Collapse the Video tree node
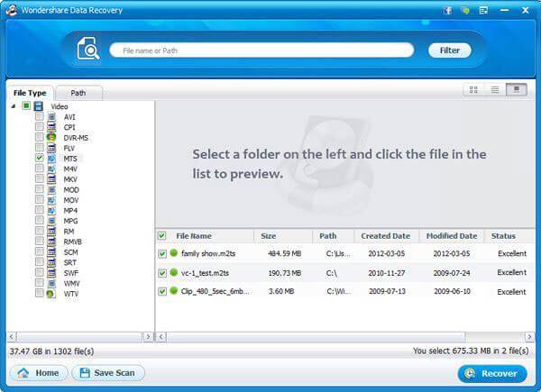 (x=14, y=106)
